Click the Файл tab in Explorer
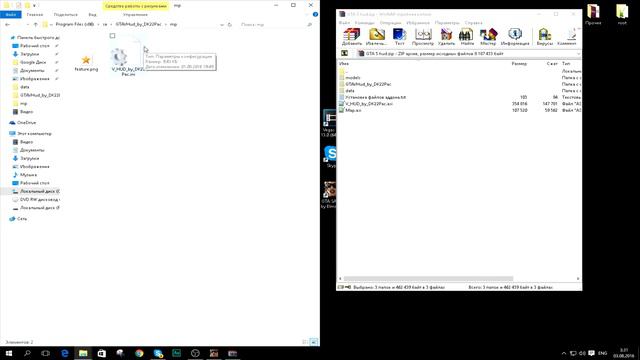This screenshot has width=640, height=360. [11, 15]
